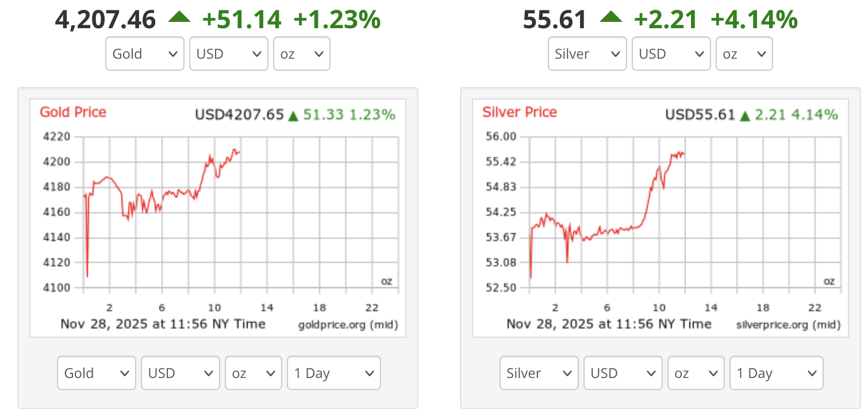
Task: Expand the USD dropdown below the silver chart
Action: point(623,373)
